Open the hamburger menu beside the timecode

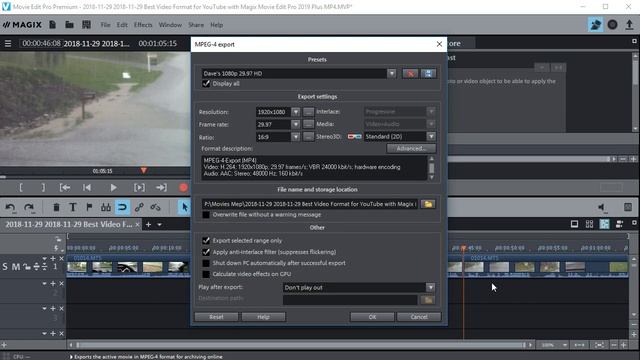coord(8,43)
